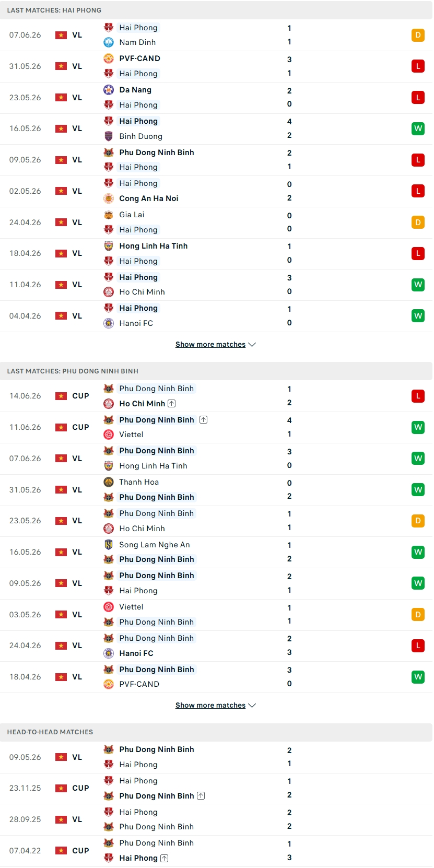Click the advancing icon next to Hai Phong 07.04.22

click(165, 858)
